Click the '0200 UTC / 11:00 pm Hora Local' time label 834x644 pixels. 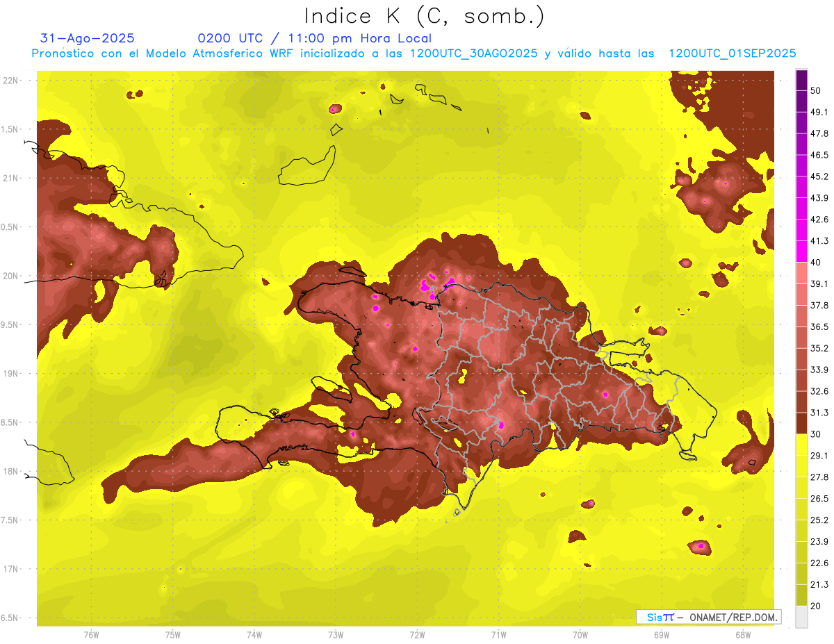[314, 38]
